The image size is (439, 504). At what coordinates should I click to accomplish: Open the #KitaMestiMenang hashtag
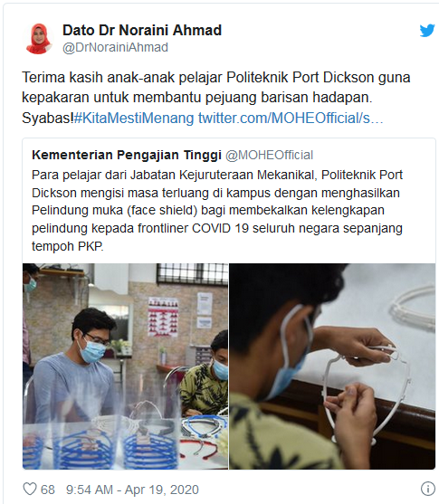[134, 118]
